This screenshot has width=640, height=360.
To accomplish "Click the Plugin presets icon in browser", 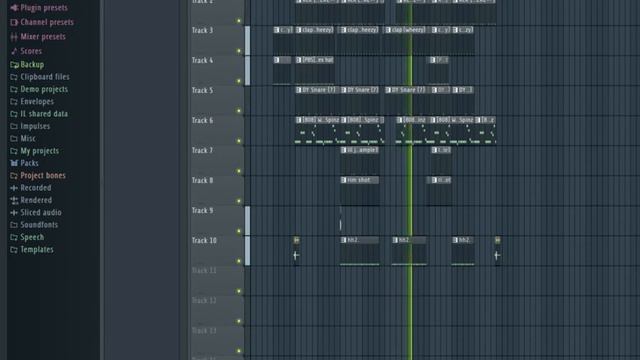I will (14, 8).
